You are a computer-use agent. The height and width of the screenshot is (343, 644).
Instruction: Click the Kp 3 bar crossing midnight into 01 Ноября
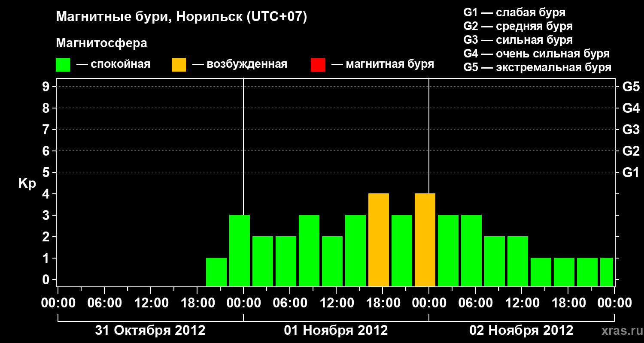(240, 250)
